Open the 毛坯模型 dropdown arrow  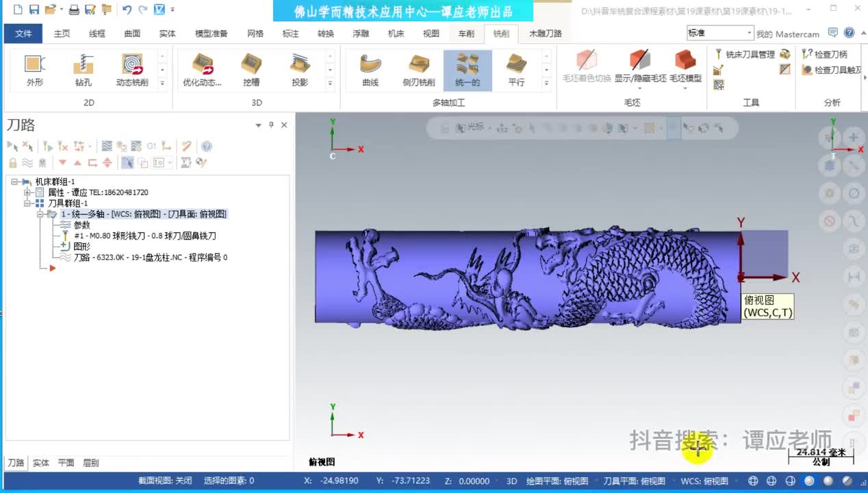pos(685,88)
